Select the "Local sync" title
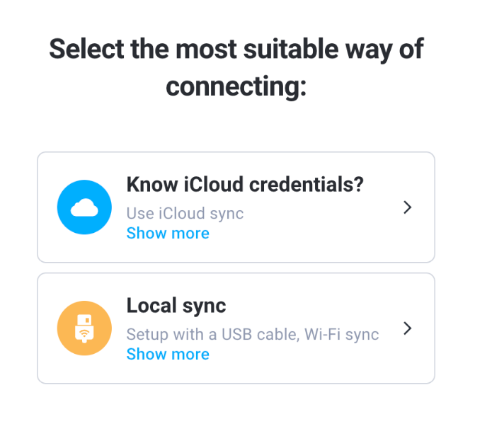 point(176,306)
